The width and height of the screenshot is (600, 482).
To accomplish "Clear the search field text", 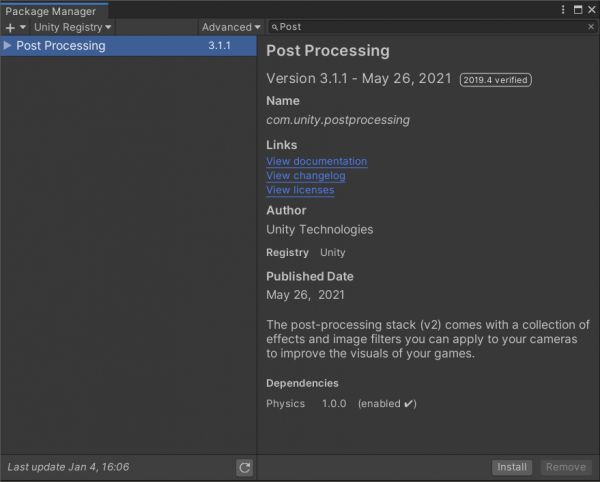I will tap(590, 27).
